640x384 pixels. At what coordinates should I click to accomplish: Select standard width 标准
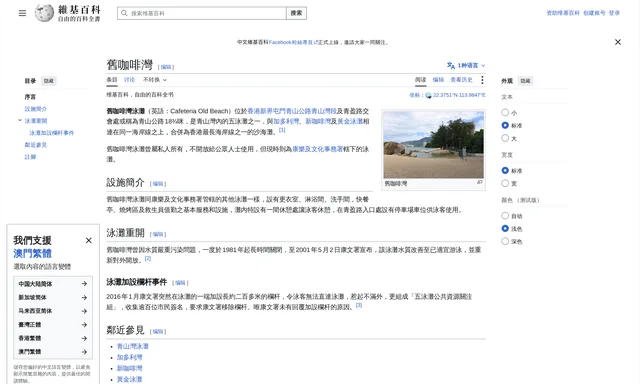tap(505, 170)
